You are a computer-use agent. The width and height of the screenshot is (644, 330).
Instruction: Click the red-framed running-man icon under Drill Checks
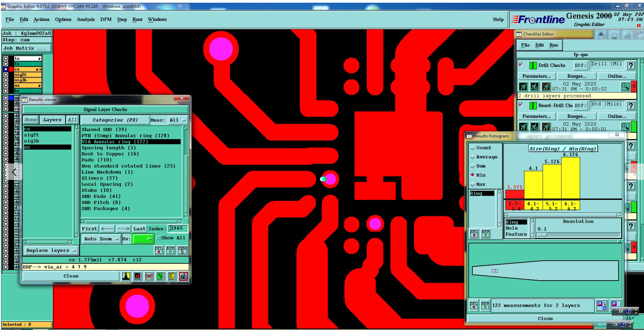(x=546, y=87)
